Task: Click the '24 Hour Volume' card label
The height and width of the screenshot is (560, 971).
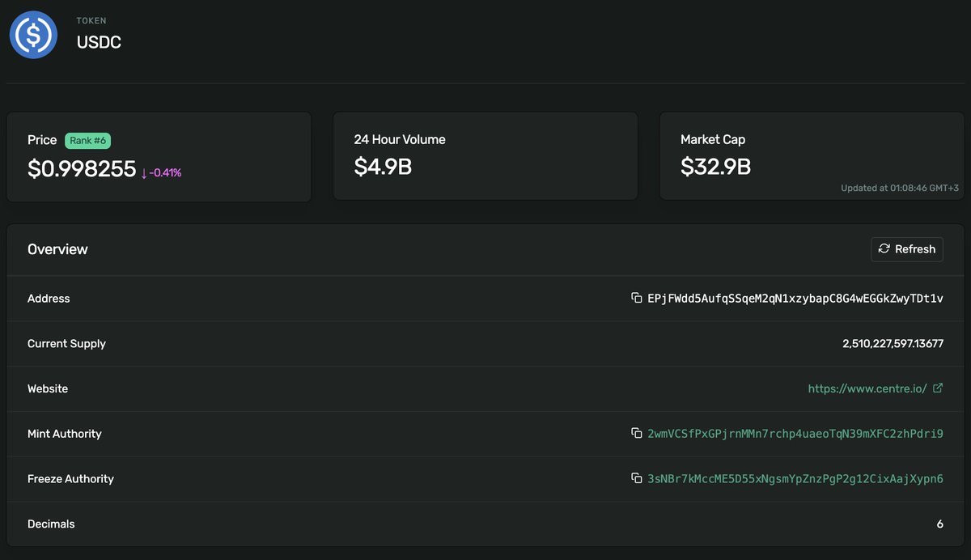Action: point(400,139)
